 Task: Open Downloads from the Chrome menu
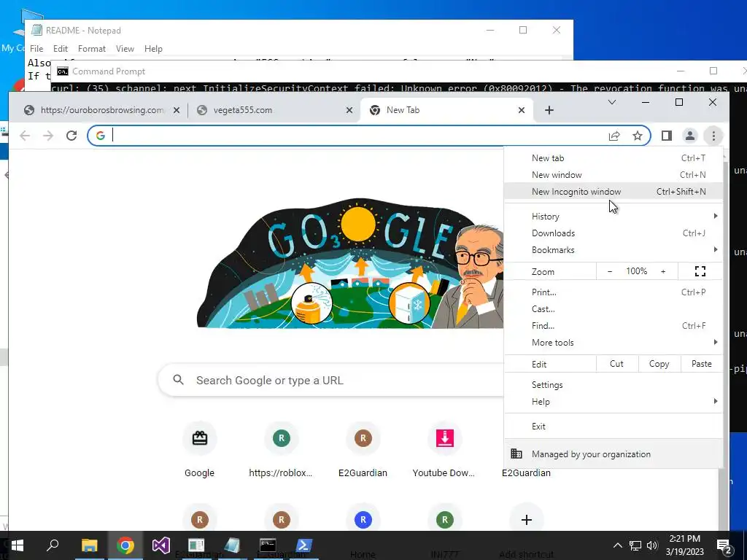(614, 233)
